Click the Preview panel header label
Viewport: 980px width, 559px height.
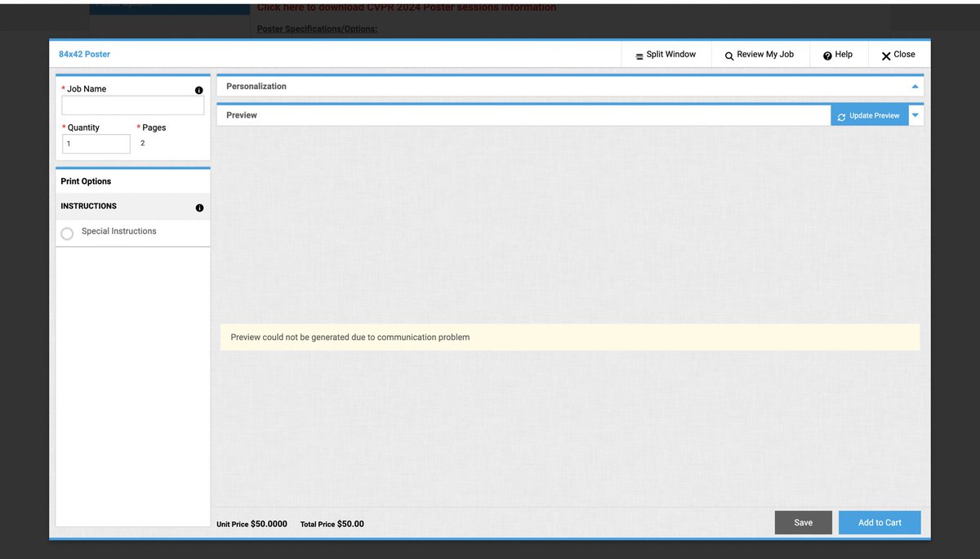pyautogui.click(x=242, y=115)
